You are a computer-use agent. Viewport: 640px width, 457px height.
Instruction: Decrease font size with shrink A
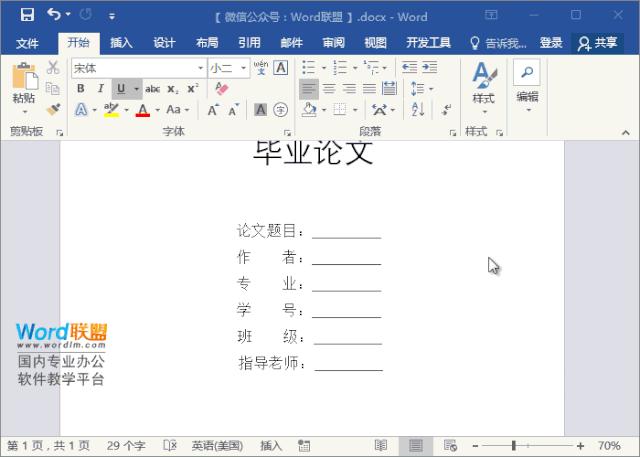[x=233, y=110]
